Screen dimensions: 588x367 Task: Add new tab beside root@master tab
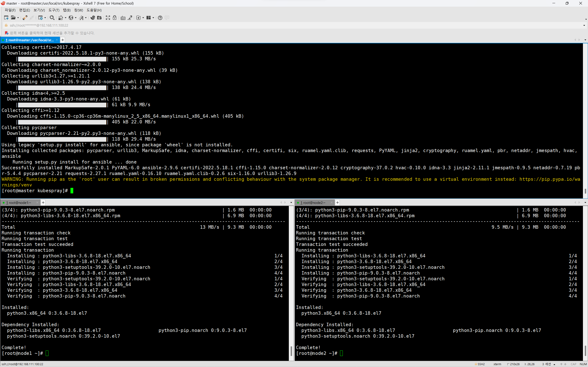pos(63,40)
